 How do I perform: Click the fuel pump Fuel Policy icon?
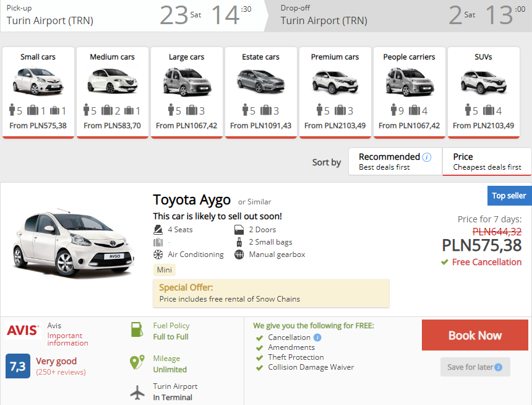click(x=137, y=330)
